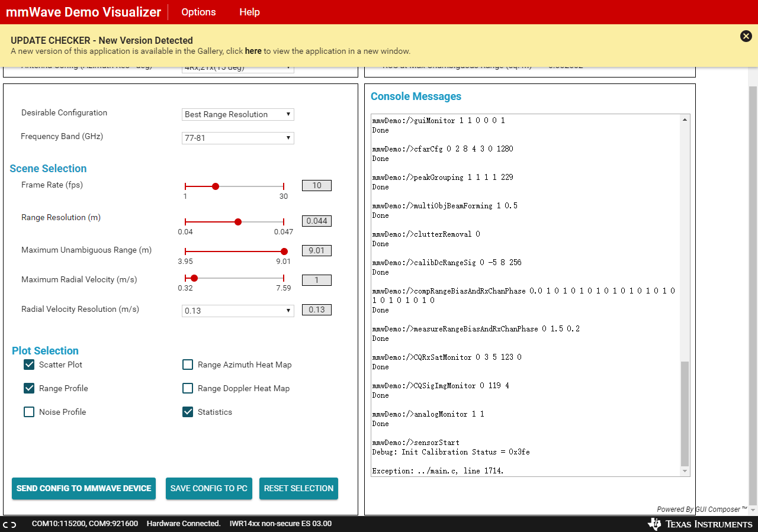Click the main page scrollbar down arrow
Viewport: 758px width, 532px height.
753,510
